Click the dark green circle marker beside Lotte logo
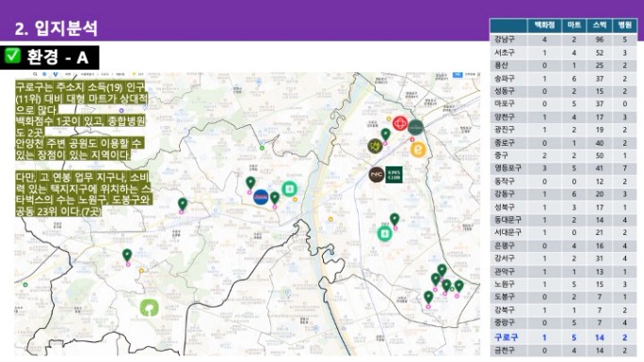Viewport: 644px width, 362px height. (x=415, y=128)
